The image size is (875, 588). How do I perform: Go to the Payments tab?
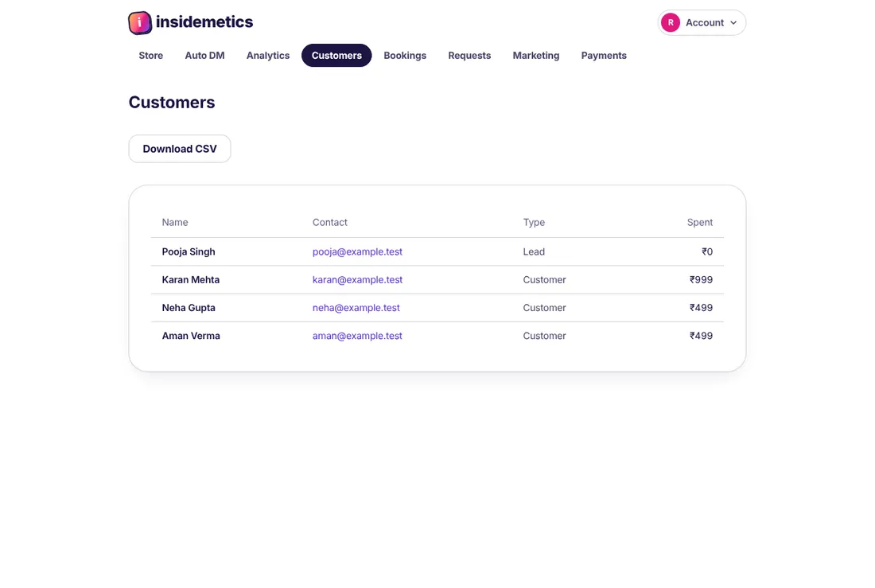tap(604, 55)
